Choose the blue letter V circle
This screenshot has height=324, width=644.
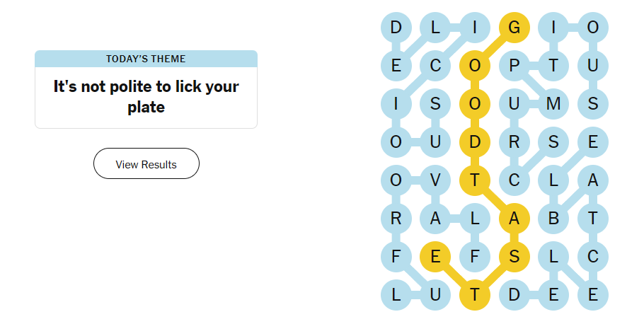(x=435, y=180)
